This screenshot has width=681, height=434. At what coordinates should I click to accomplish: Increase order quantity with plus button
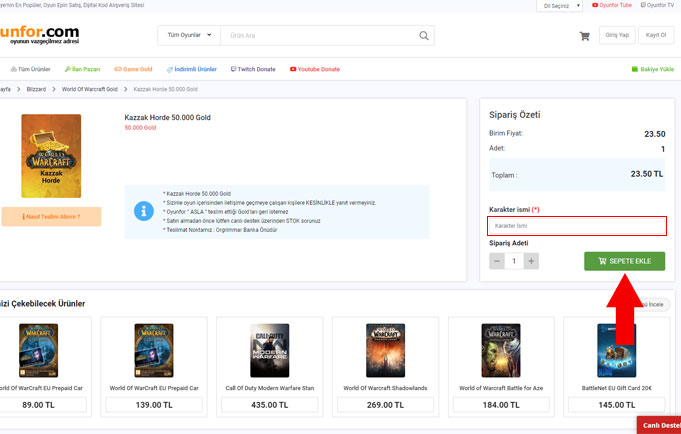tap(531, 261)
